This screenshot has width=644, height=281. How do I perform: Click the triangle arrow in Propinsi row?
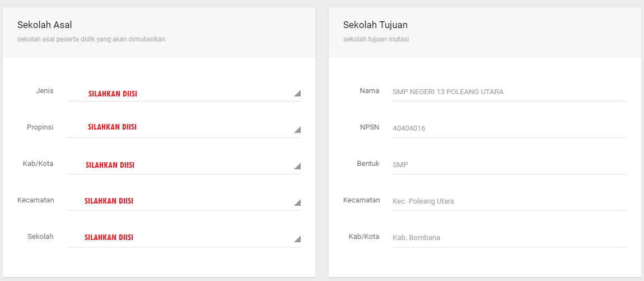click(297, 130)
